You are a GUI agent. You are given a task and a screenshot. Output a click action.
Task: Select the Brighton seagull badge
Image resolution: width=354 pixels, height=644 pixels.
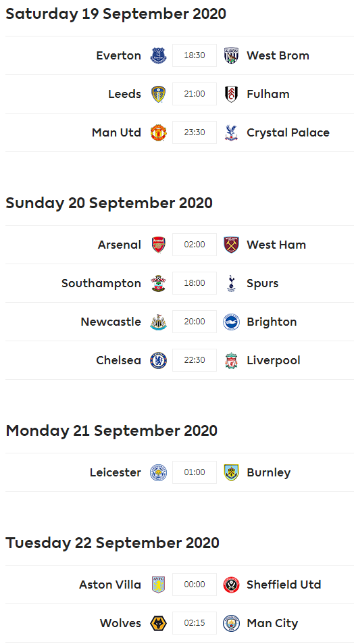point(231,322)
